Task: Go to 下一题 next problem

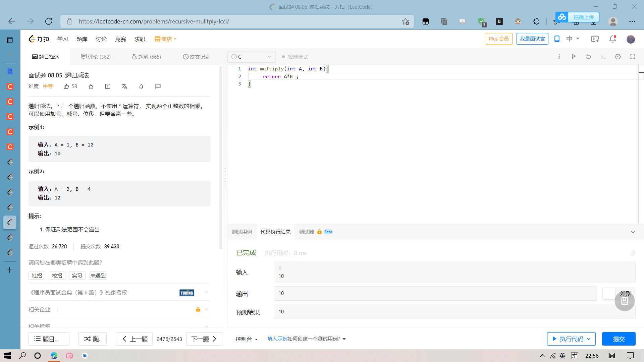Action: (x=205, y=339)
